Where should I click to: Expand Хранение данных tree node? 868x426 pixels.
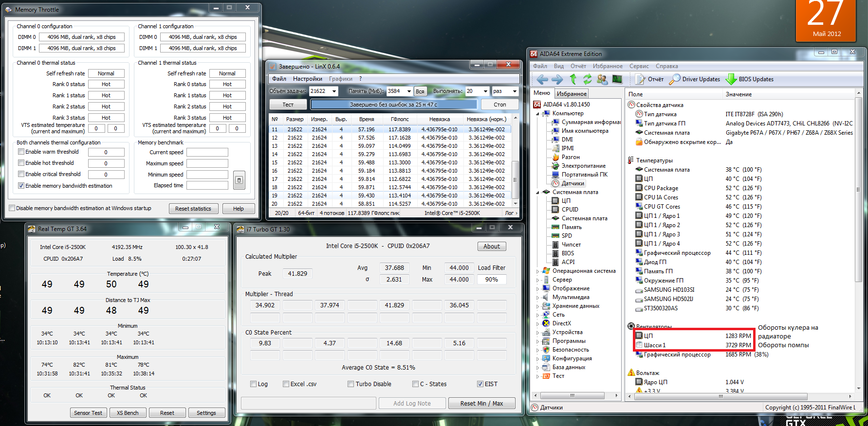pyautogui.click(x=538, y=306)
